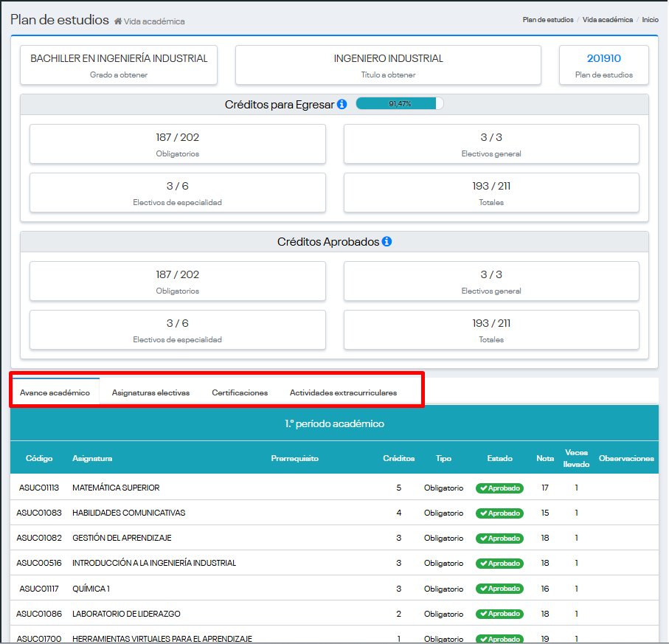Click the home icon next to Vida académica
669x644 pixels.
118,21
